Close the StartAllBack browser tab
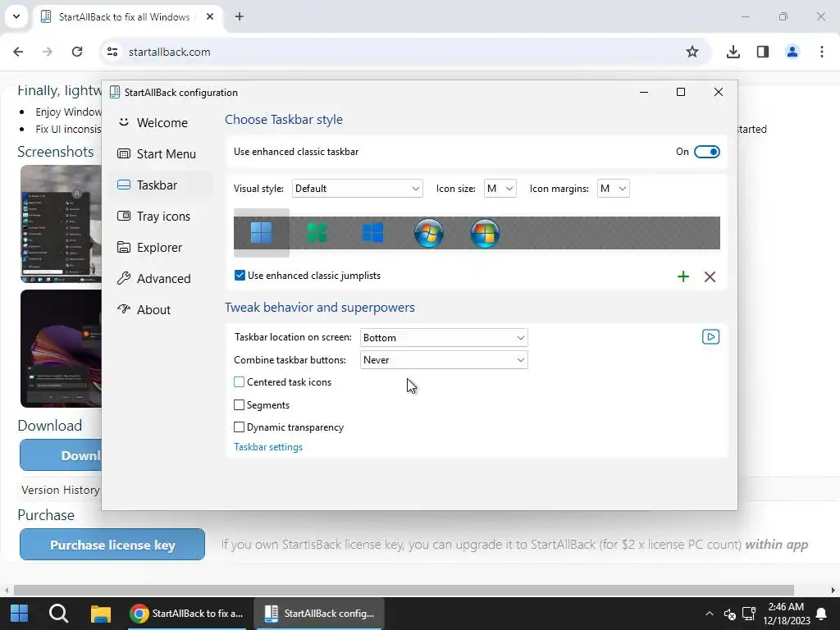This screenshot has height=630, width=840. click(210, 16)
